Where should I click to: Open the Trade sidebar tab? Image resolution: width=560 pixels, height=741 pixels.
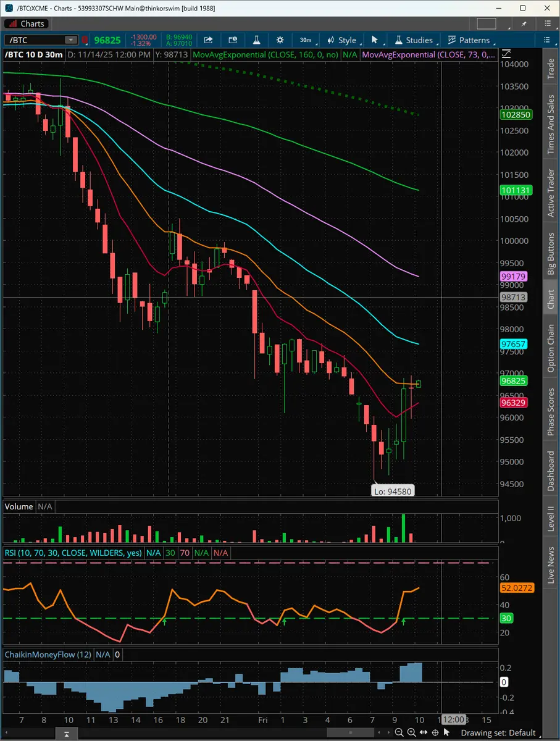pos(551,69)
